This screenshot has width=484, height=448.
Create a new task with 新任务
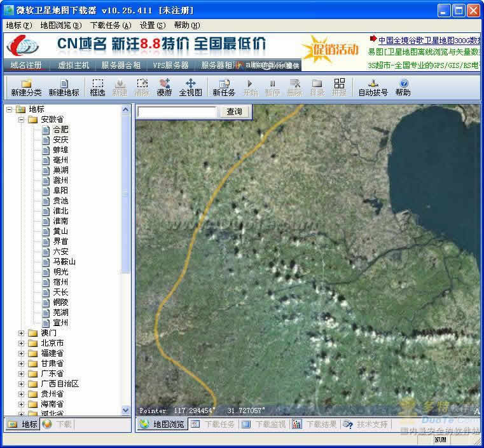224,88
